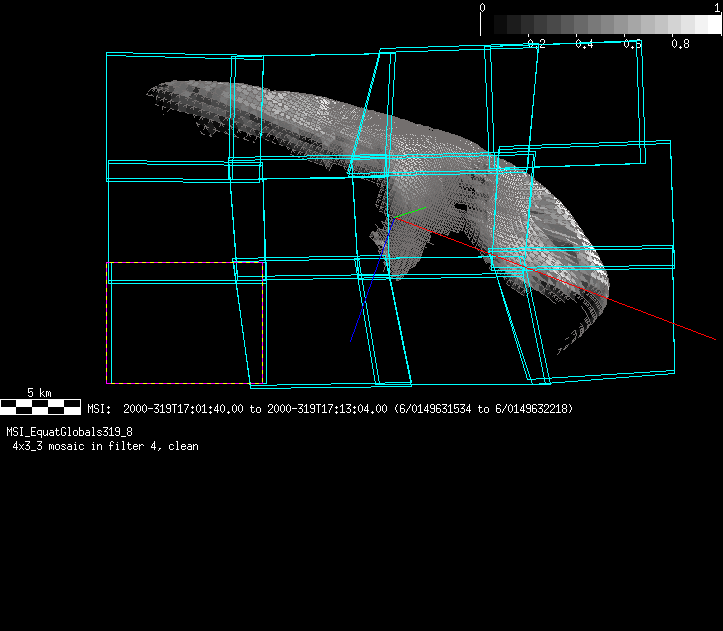Click the 0.8 tick label under the colorbar

tap(680, 44)
